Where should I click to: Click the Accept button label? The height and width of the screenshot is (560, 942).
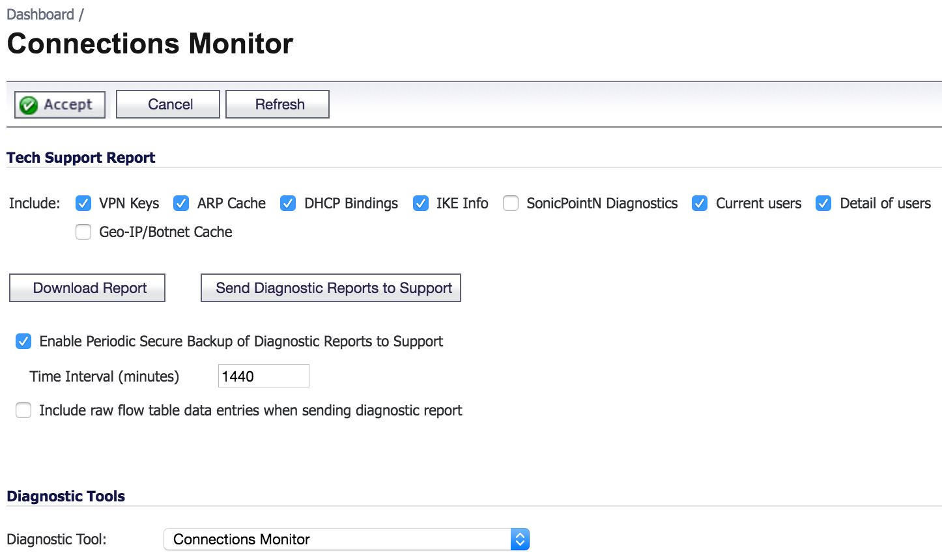(x=68, y=105)
